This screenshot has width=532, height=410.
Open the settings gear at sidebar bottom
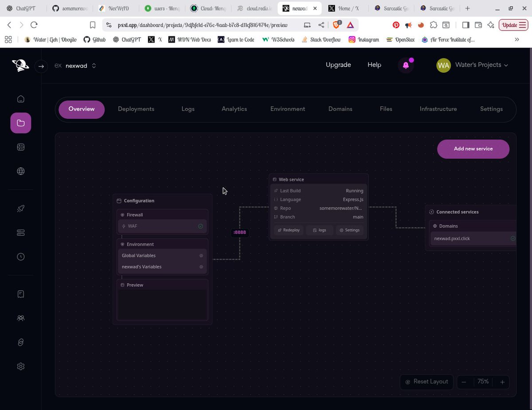pyautogui.click(x=20, y=366)
